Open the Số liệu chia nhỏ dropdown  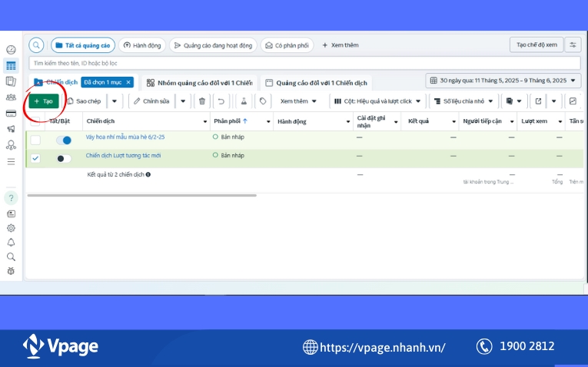(x=463, y=101)
